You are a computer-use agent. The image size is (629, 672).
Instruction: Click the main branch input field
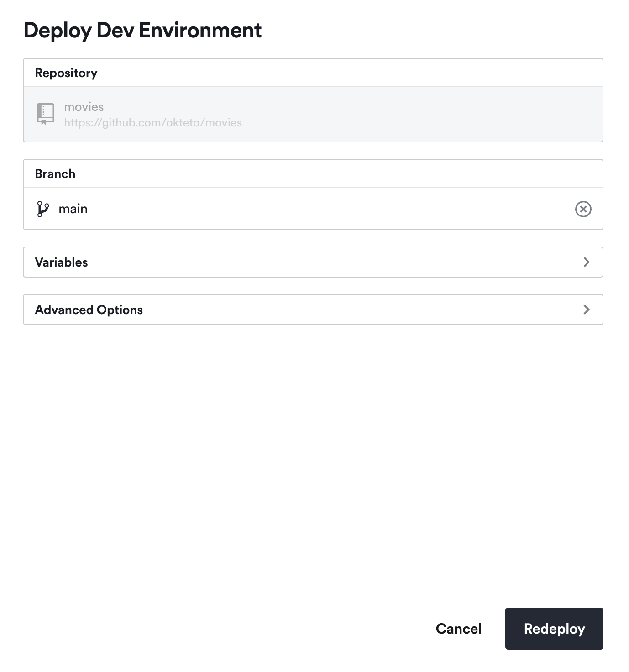click(274, 209)
